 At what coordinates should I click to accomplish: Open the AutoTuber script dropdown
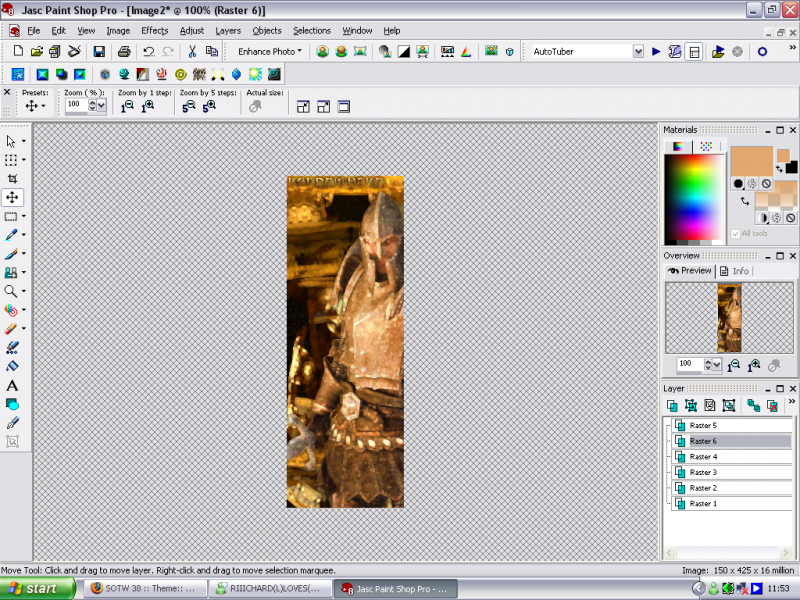[638, 52]
